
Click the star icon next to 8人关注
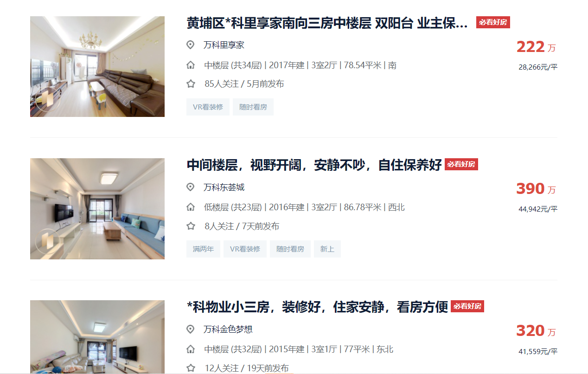(191, 226)
